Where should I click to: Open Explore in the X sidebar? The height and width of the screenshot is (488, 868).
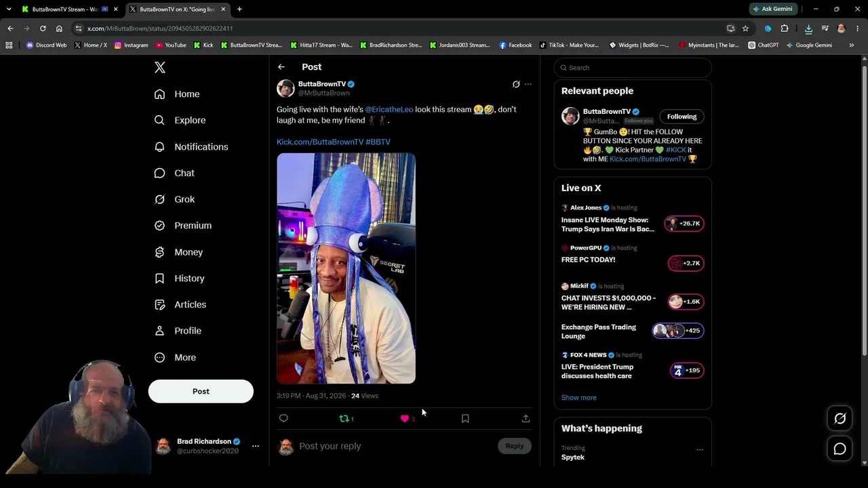tap(180, 120)
